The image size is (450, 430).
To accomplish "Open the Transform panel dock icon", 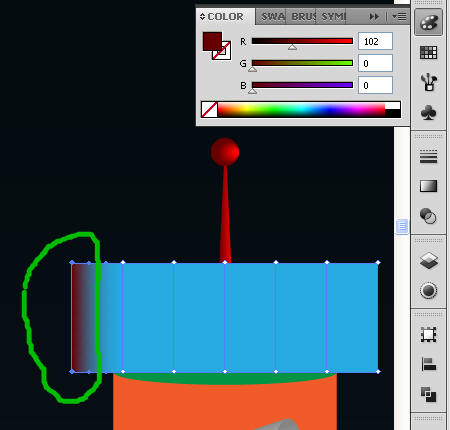I will coord(428,335).
